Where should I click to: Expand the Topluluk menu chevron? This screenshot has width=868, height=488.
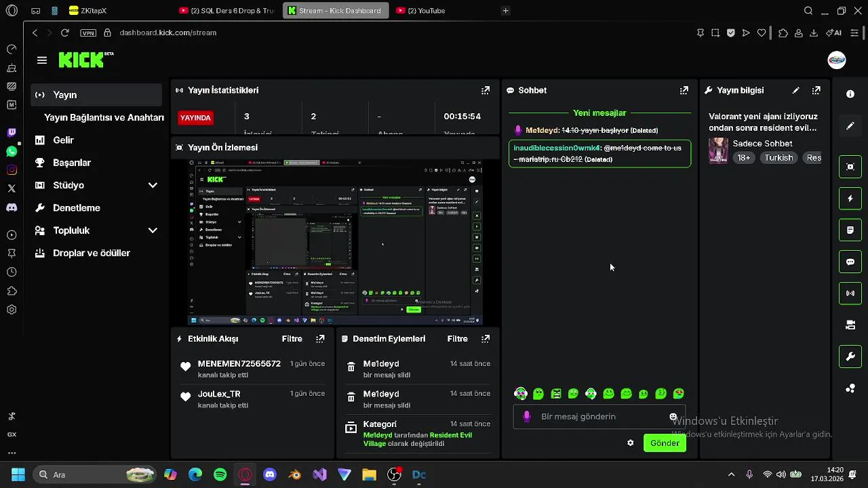(x=153, y=230)
